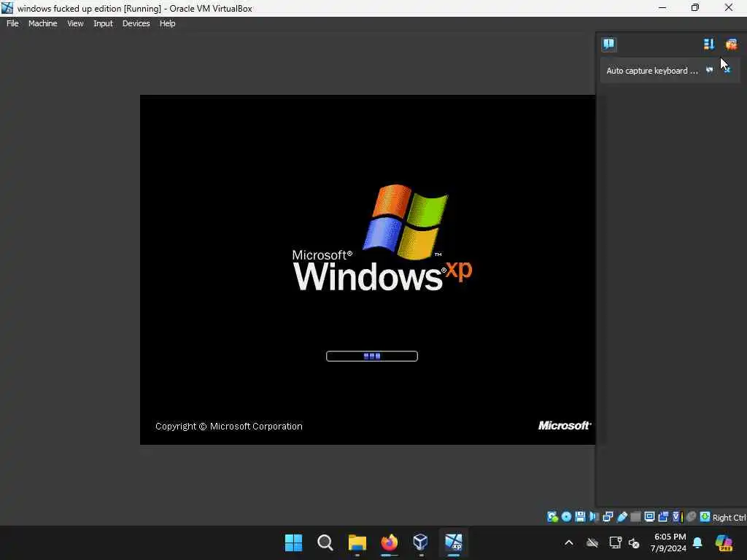This screenshot has height=560, width=747.
Task: Dismiss the Auto capture keyboard notification
Action: (x=727, y=70)
